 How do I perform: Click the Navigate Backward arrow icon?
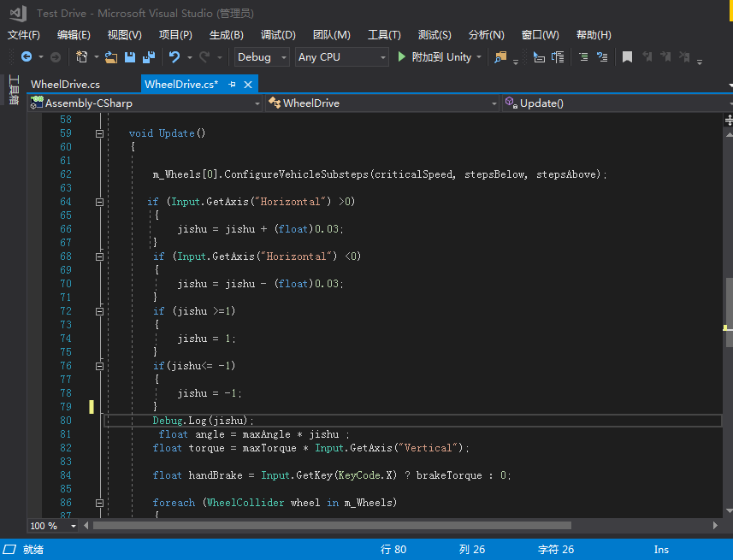pyautogui.click(x=27, y=57)
